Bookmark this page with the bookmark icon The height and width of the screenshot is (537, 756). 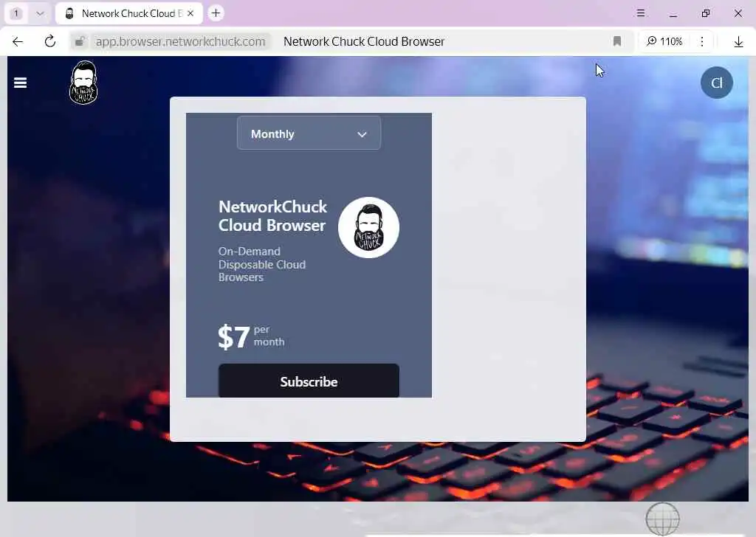click(616, 41)
